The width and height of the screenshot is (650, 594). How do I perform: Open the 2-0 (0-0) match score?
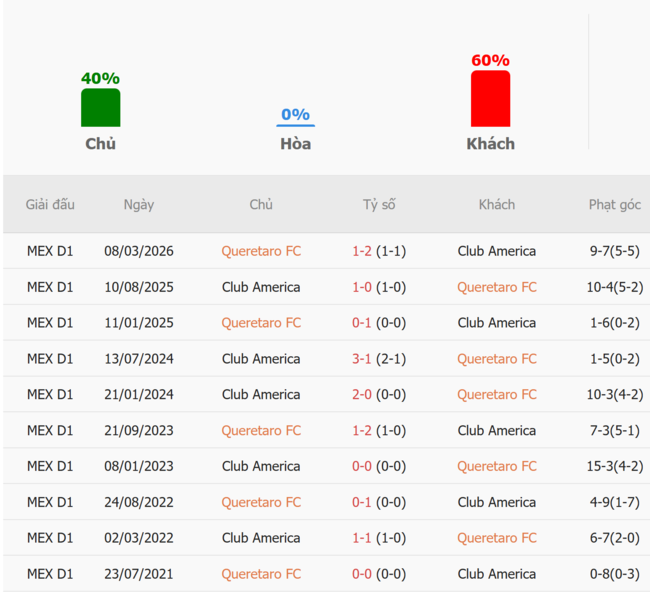coord(379,395)
